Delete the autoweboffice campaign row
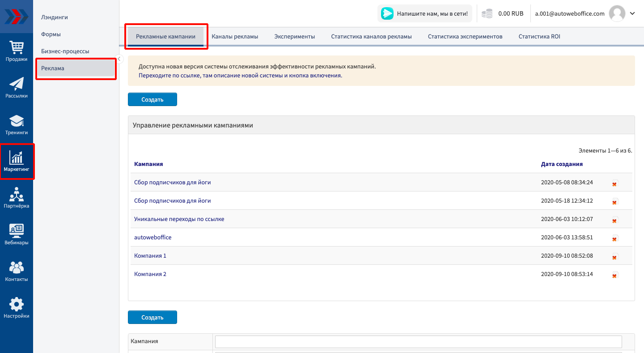The width and height of the screenshot is (644, 353). pyautogui.click(x=614, y=238)
